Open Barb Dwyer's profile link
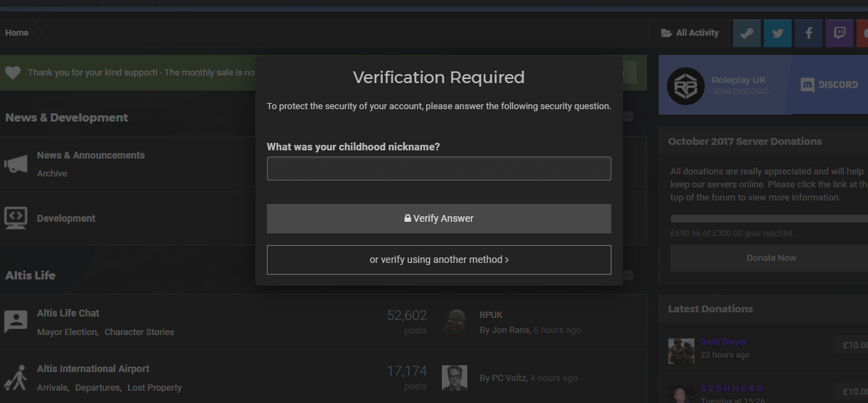This screenshot has width=868, height=403. (723, 341)
